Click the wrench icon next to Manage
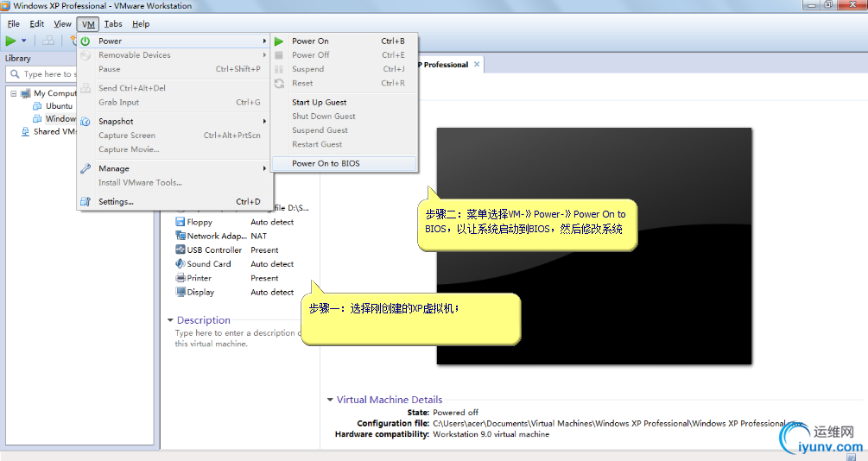 [86, 168]
